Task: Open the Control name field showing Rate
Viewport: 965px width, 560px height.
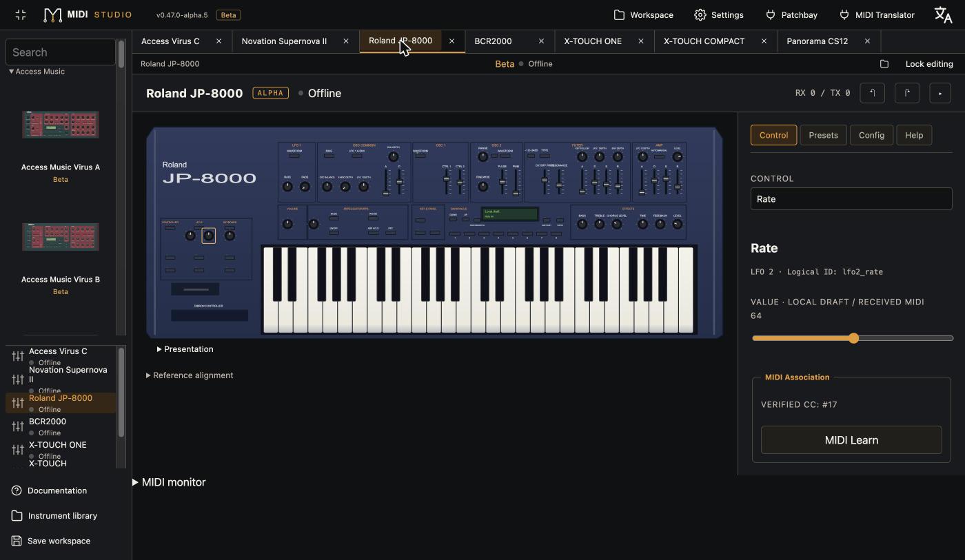Action: 851,199
